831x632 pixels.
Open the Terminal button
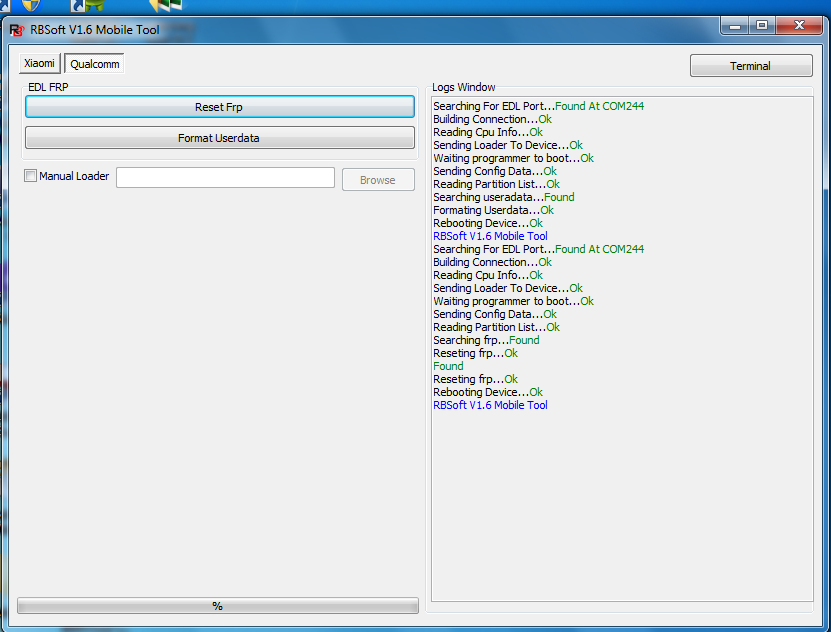750,66
